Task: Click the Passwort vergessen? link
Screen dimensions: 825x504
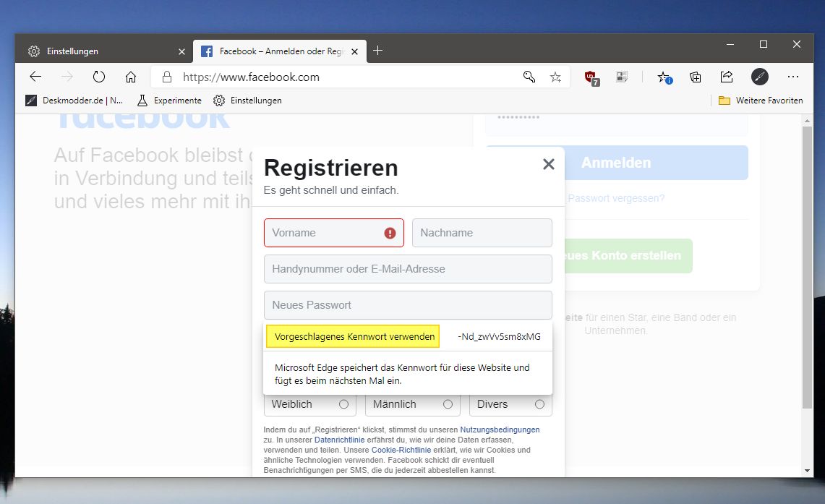Action: pos(616,198)
